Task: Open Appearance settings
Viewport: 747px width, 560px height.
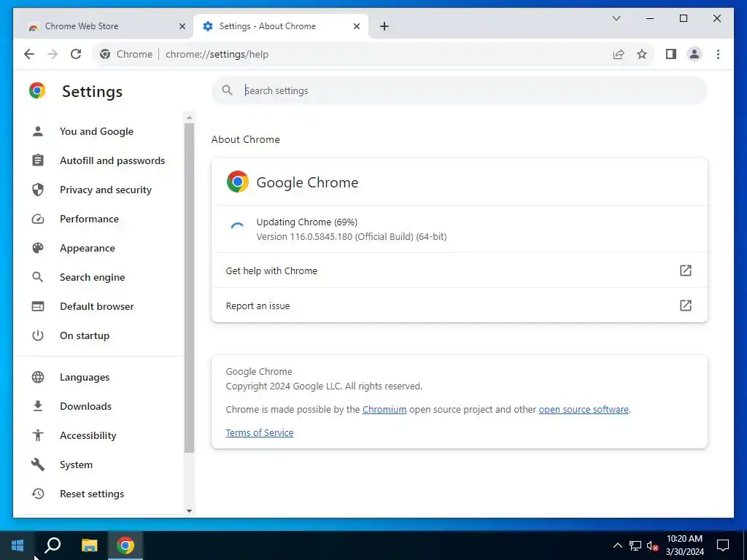Action: (x=88, y=248)
